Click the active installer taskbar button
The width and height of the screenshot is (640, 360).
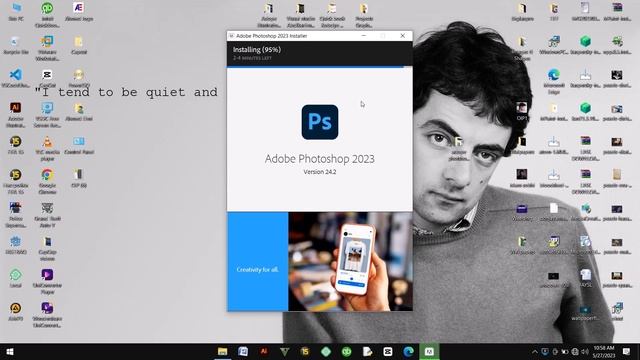coord(429,351)
